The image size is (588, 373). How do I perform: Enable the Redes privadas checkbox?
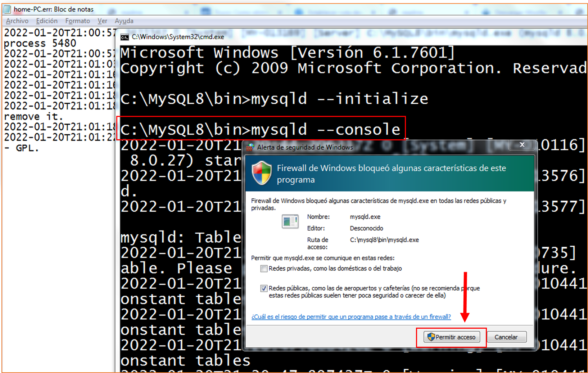264,269
